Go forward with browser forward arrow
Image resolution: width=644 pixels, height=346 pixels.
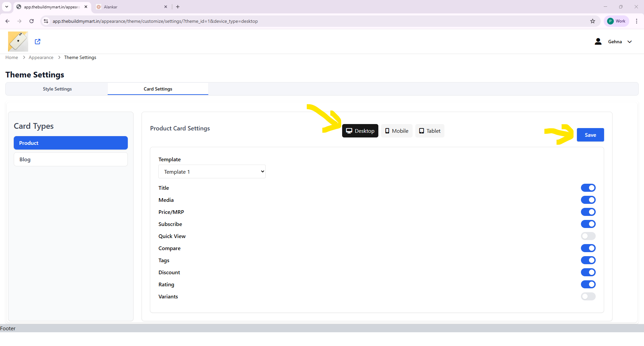tap(19, 21)
